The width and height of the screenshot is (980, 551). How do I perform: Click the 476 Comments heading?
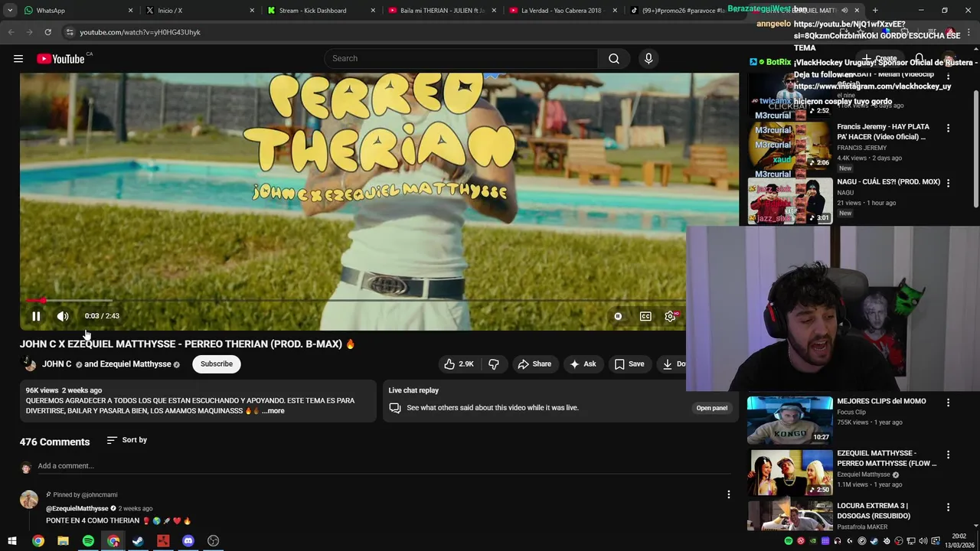pyautogui.click(x=54, y=442)
